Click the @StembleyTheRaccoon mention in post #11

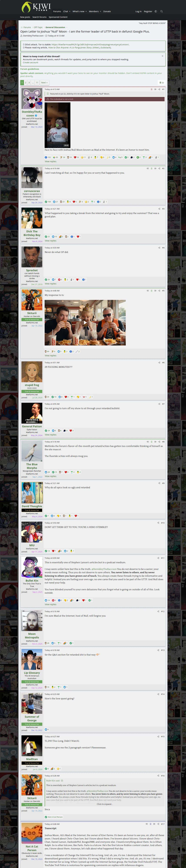104,569
